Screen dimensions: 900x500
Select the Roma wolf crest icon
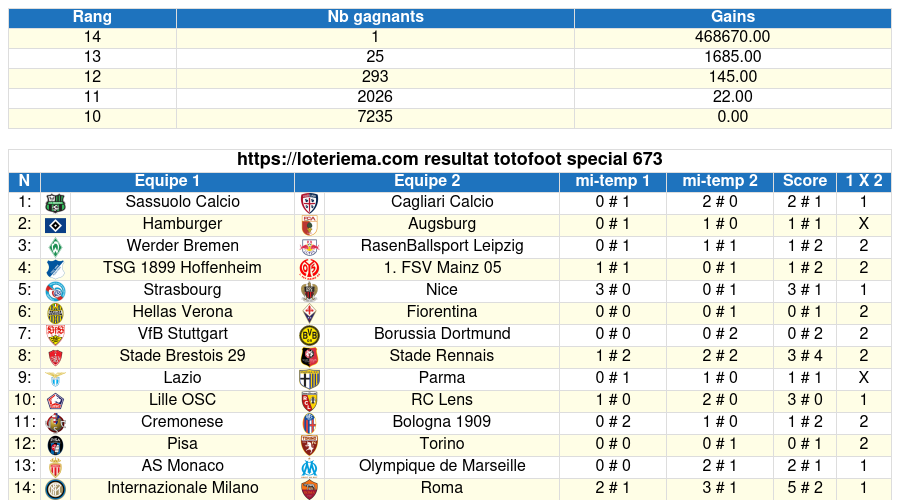[x=309, y=489]
